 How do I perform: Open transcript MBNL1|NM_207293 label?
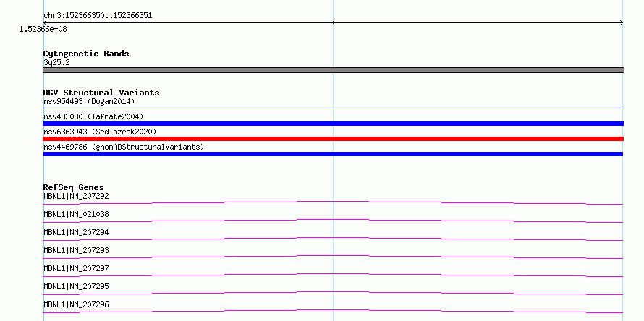[76, 250]
